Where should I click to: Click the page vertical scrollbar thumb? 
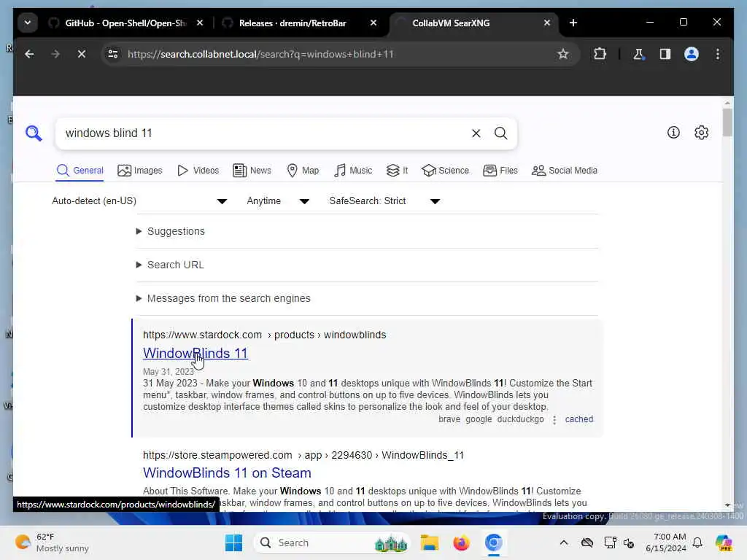727,122
